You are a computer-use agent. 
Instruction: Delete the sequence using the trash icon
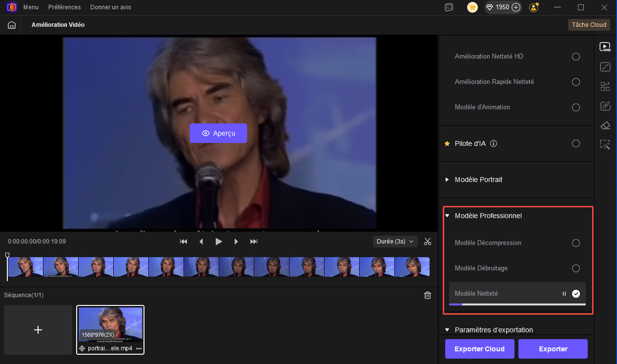tap(428, 295)
